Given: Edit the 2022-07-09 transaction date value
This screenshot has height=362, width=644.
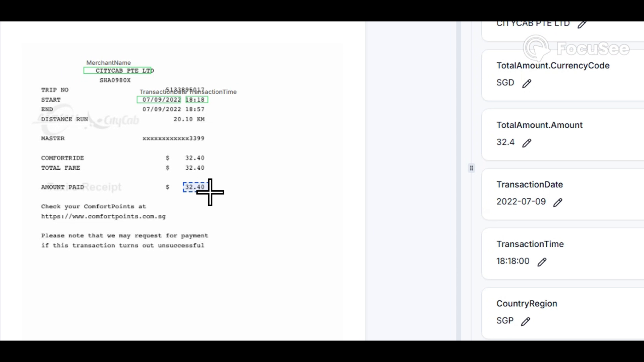Looking at the screenshot, I should [558, 202].
